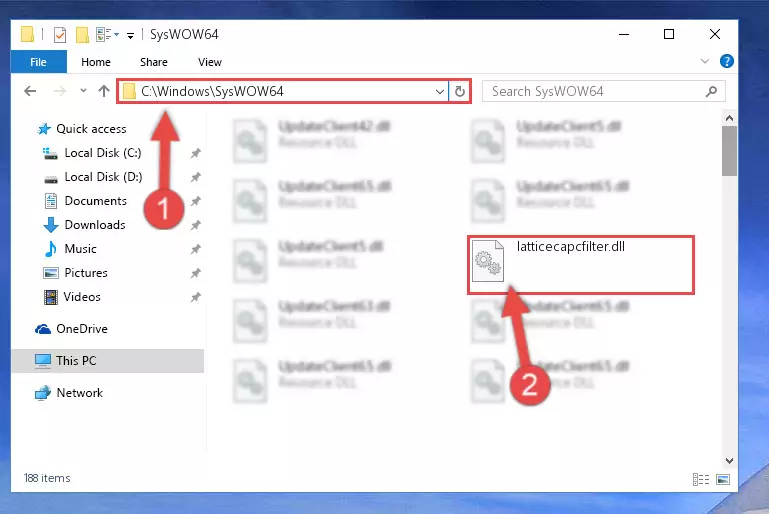The image size is (769, 514).
Task: Switch to Large icons view in status bar
Action: (x=723, y=479)
